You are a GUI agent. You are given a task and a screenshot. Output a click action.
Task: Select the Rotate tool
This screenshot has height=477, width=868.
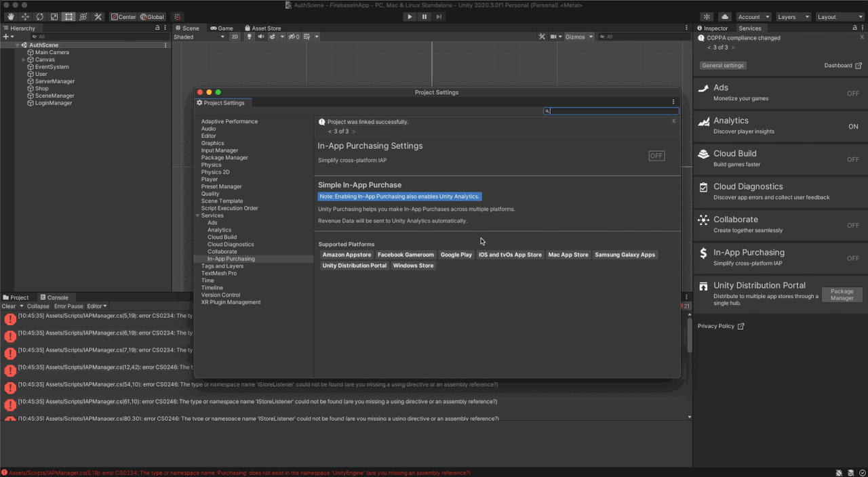(40, 17)
